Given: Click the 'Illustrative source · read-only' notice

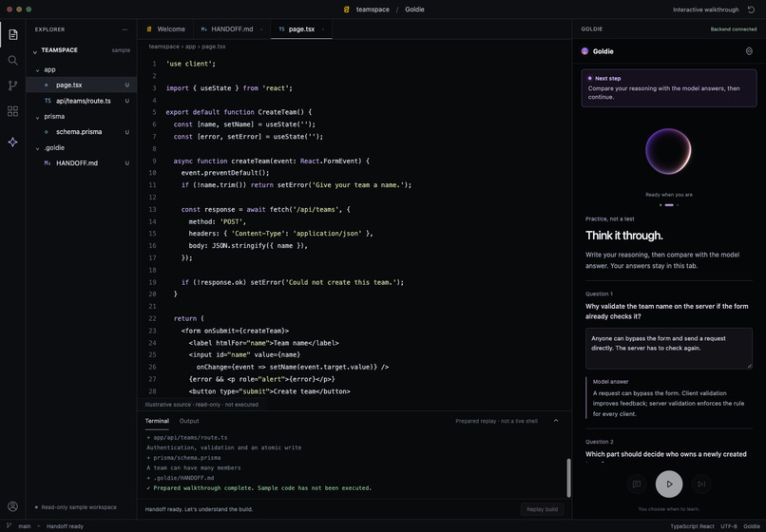Looking at the screenshot, I should [x=201, y=405].
